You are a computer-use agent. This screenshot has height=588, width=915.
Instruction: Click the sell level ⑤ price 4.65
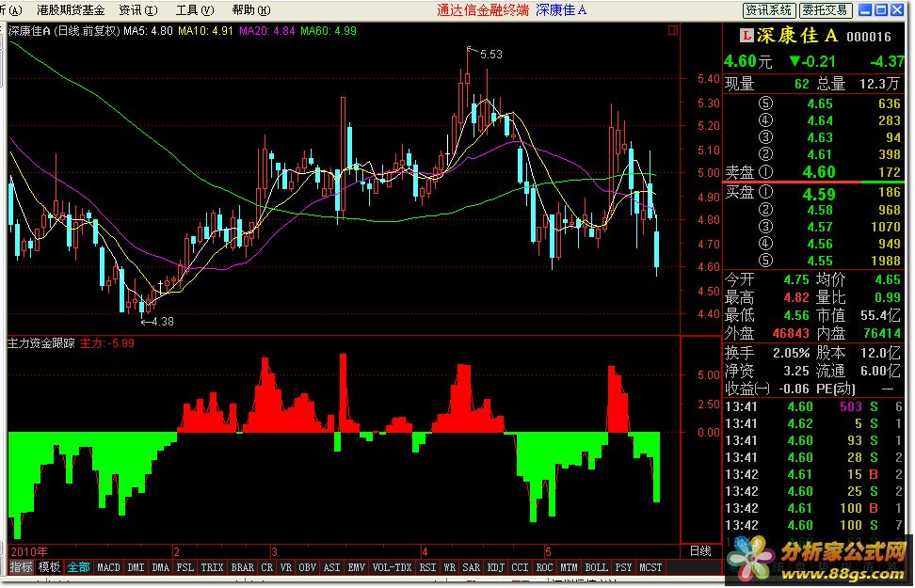coord(820,103)
